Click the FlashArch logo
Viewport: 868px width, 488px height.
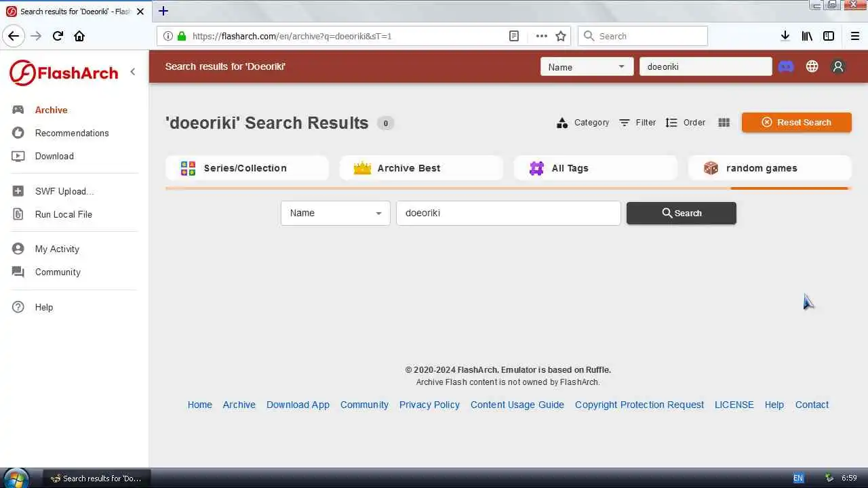click(x=64, y=73)
